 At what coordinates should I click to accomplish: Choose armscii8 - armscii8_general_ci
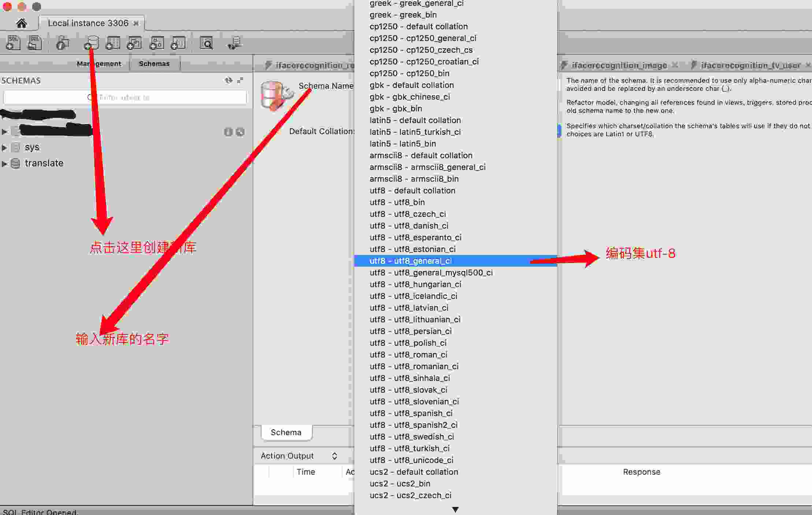click(456, 167)
